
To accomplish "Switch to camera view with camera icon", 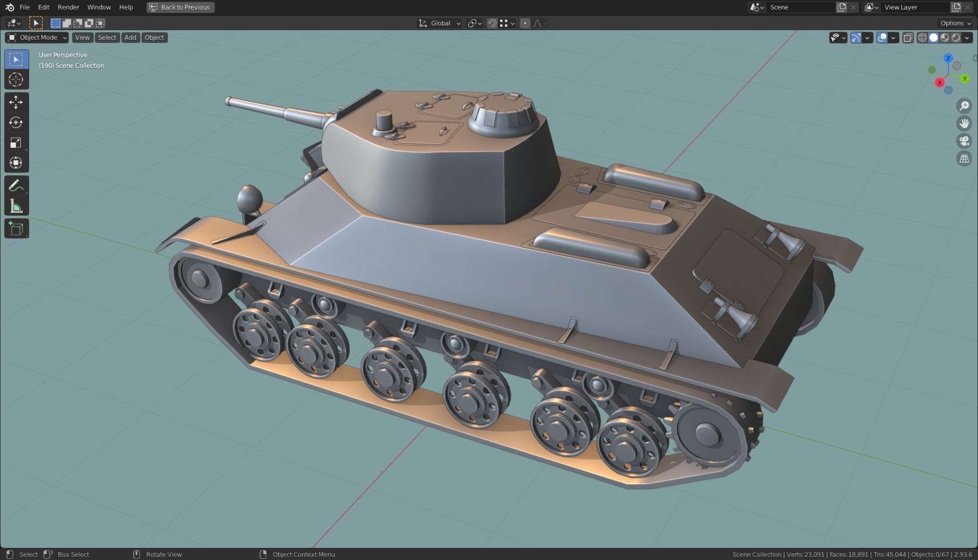I will (x=964, y=141).
